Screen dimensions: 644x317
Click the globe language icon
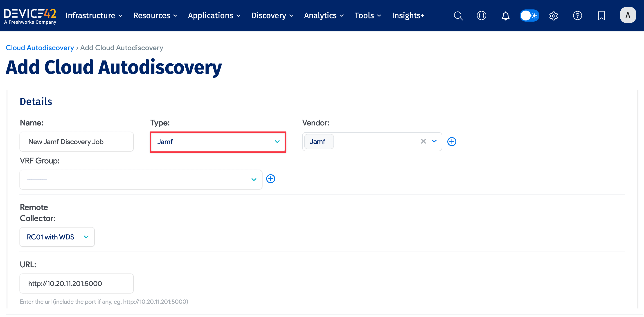click(x=481, y=16)
